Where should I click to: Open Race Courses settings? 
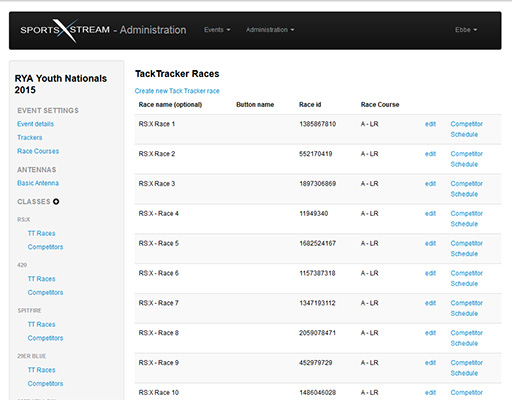(x=38, y=151)
